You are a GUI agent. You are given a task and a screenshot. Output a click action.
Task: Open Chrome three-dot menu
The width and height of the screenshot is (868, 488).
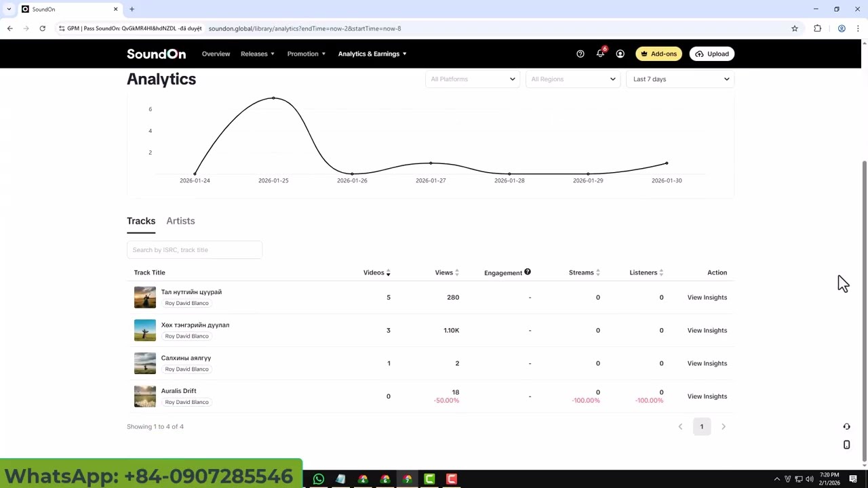(858, 28)
